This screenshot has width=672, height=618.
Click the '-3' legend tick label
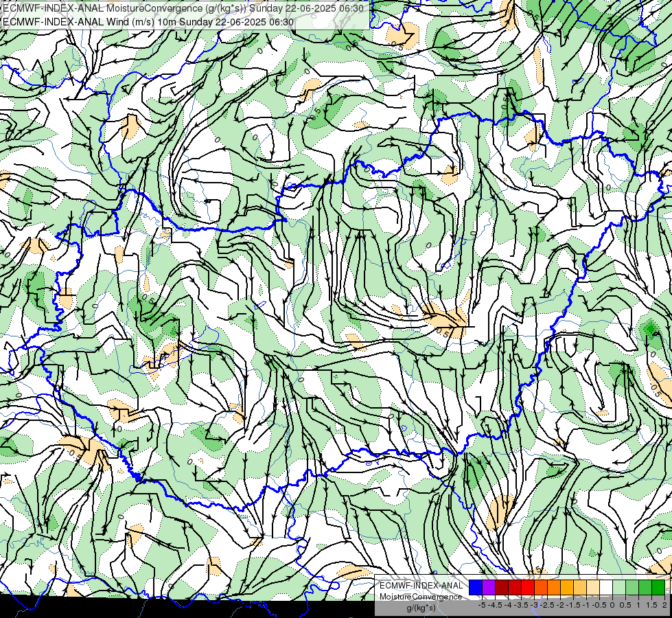[x=535, y=605]
